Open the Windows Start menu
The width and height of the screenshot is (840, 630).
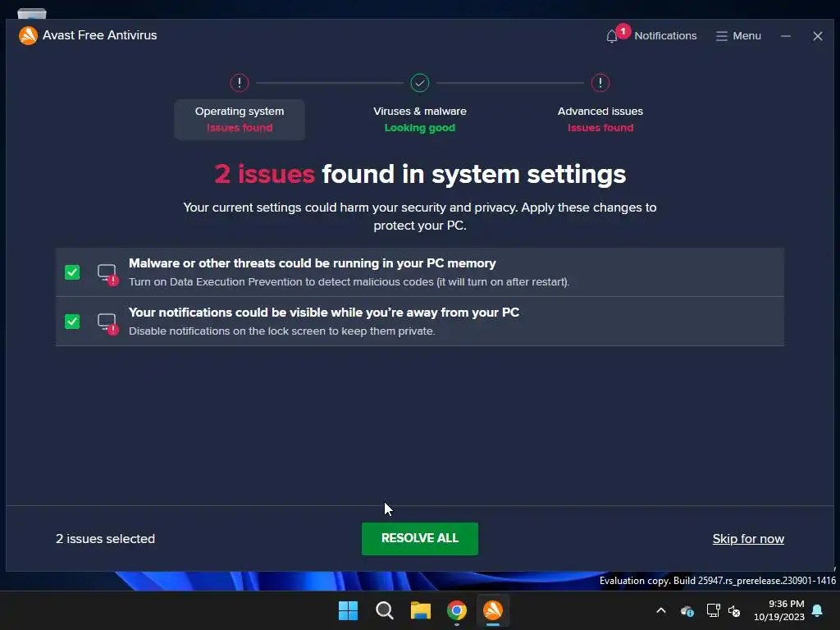[x=348, y=610]
